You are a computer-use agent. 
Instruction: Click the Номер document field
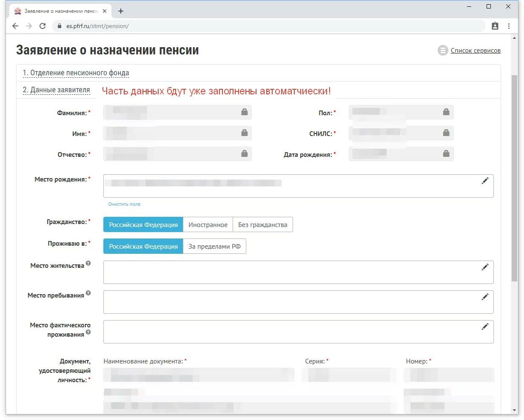tap(449, 375)
